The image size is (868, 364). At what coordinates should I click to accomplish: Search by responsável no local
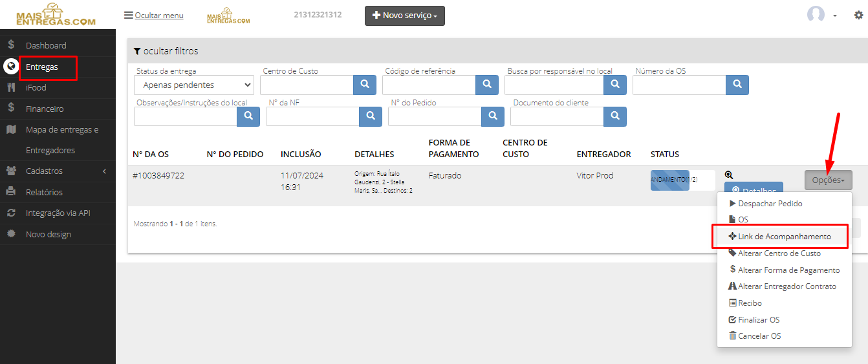[x=615, y=85]
